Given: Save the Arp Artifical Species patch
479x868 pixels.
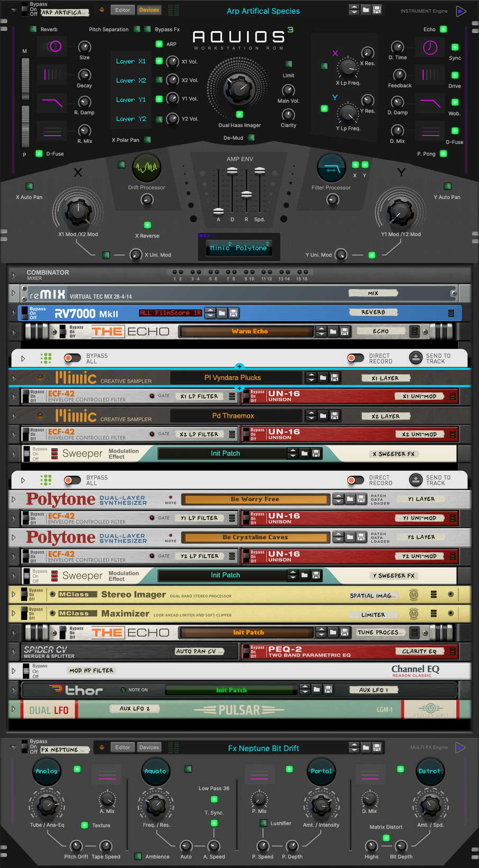Looking at the screenshot, I should [377, 10].
